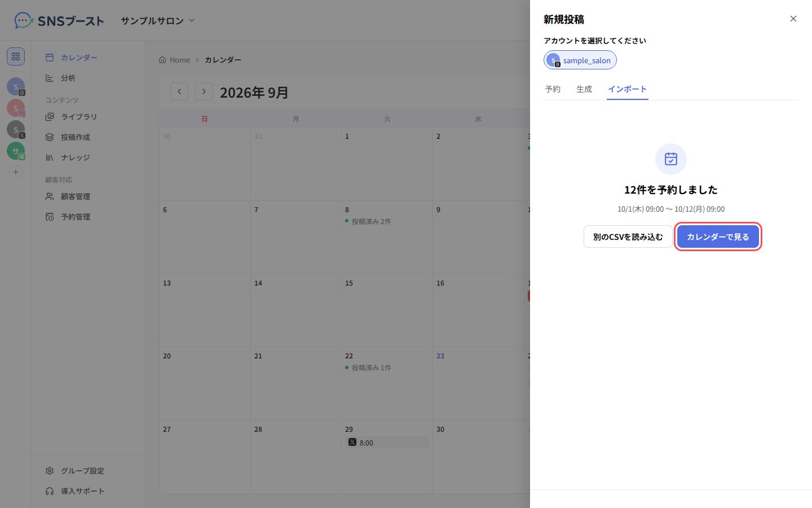Viewport: 812px width, 508px height.
Task: Open 顧客管理 in the sidebar
Action: coord(88,196)
